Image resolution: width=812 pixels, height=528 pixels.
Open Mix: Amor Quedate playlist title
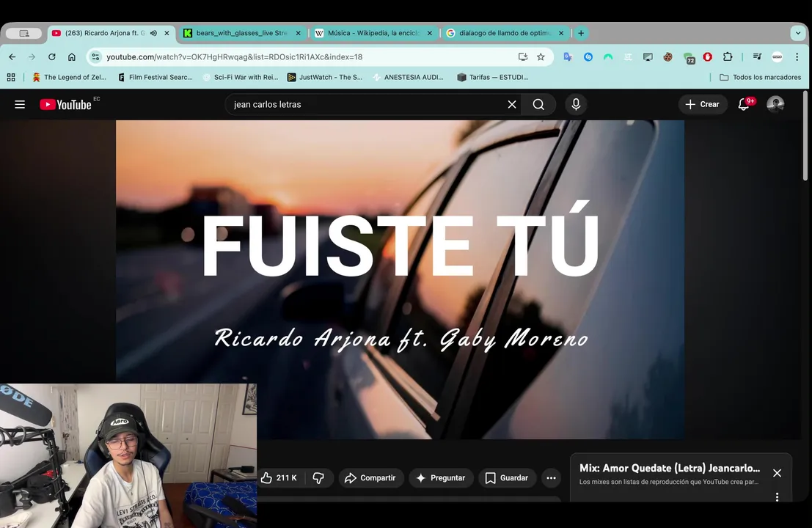click(670, 468)
